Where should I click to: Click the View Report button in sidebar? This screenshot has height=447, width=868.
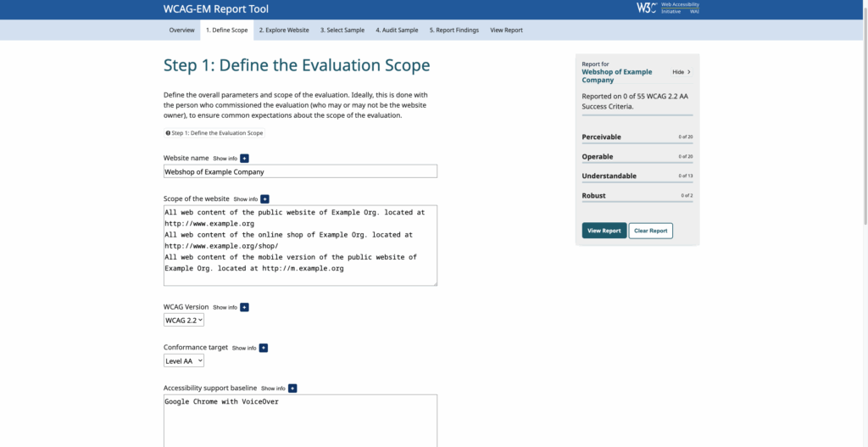[x=604, y=231]
